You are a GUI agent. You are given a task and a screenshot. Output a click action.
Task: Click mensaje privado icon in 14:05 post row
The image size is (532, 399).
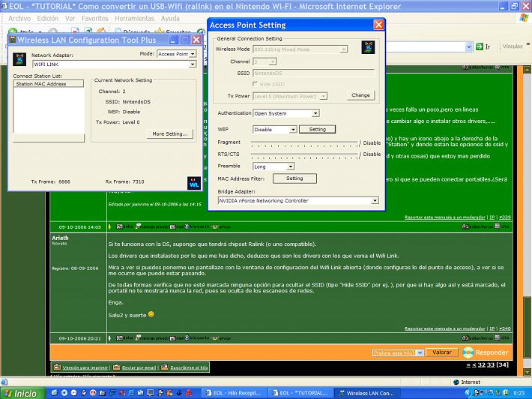[x=152, y=226]
